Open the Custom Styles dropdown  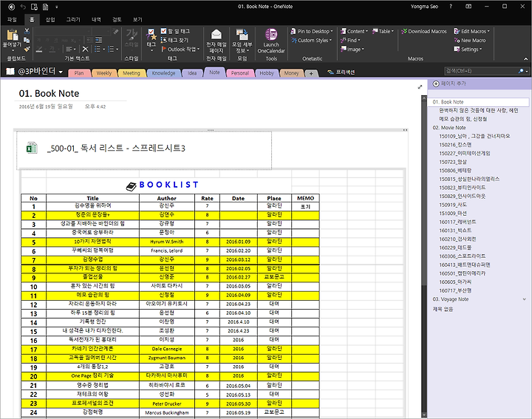pyautogui.click(x=312, y=40)
